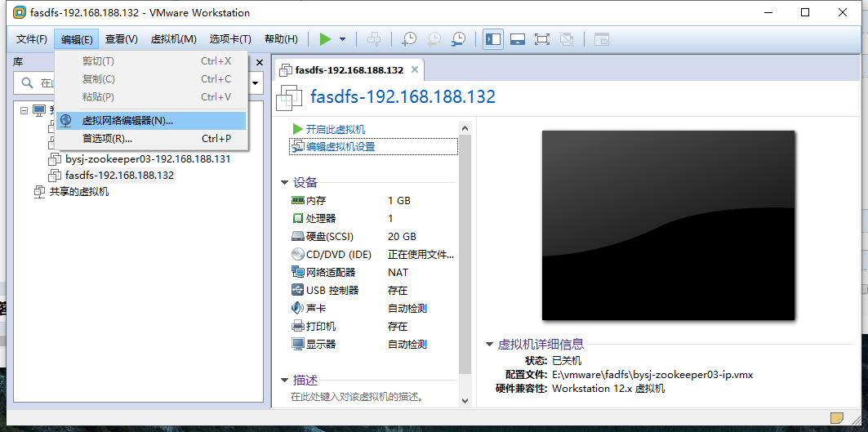Click the 硬盘(SCSI) hard disk icon

click(x=298, y=237)
